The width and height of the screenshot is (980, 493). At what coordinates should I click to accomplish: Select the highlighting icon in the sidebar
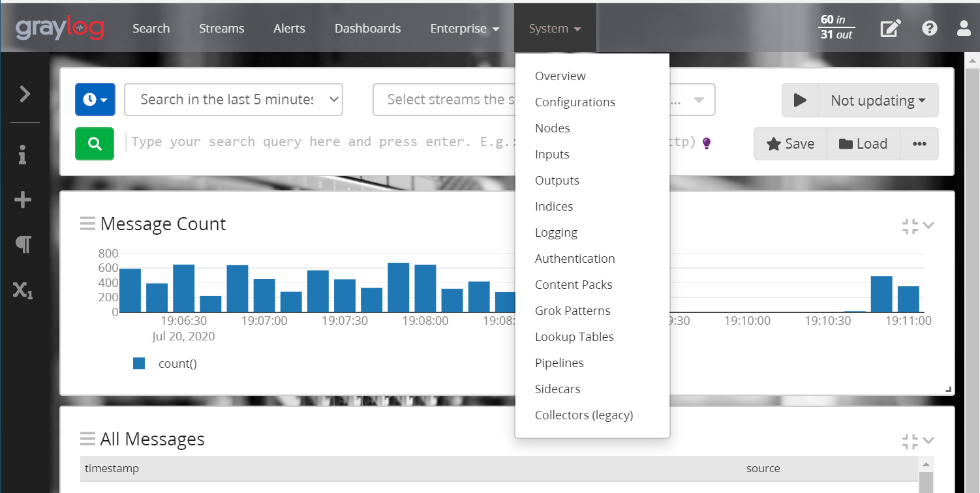(x=23, y=243)
